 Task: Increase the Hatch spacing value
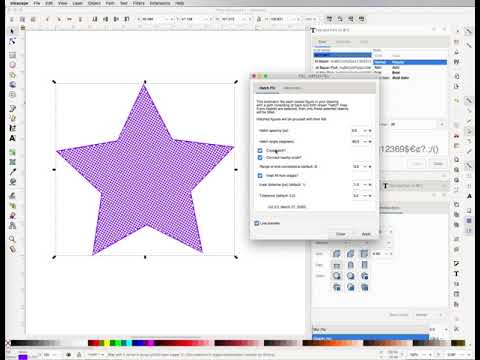pyautogui.click(x=370, y=131)
